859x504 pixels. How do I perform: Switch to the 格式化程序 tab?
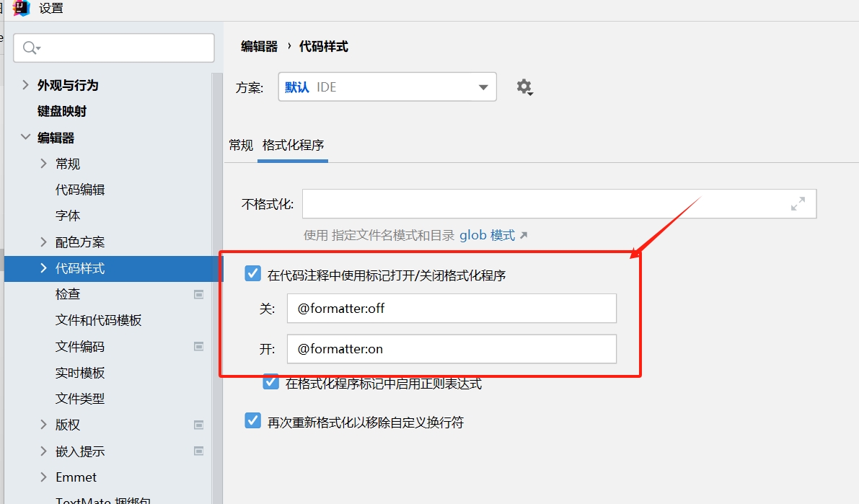293,145
